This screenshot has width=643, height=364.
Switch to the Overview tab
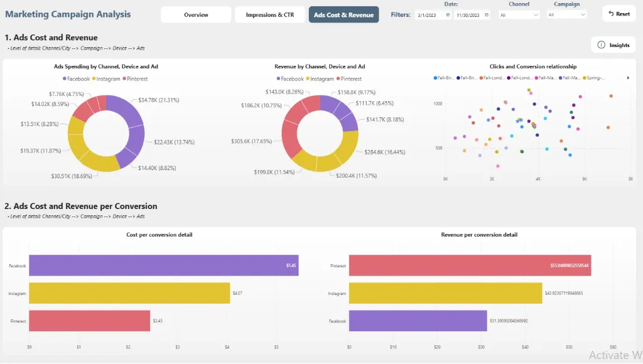[196, 14]
